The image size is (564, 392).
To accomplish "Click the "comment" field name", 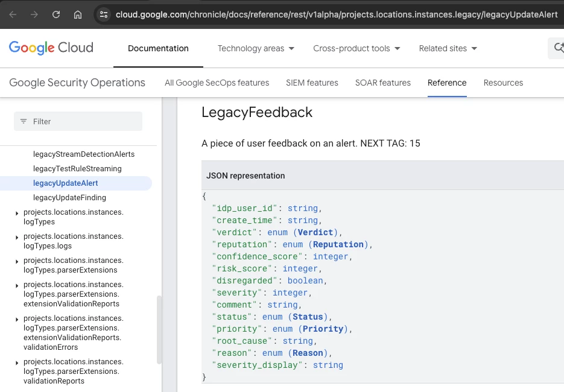I will click(234, 305).
